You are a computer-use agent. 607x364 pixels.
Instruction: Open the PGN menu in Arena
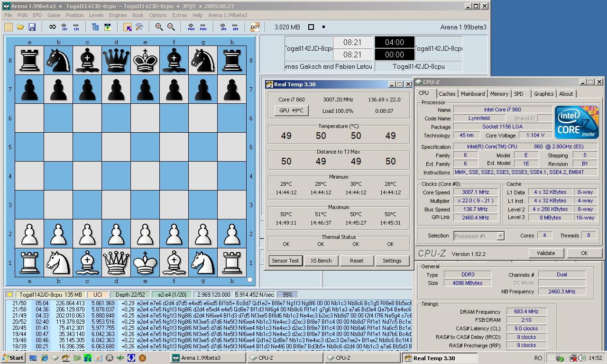pos(22,15)
